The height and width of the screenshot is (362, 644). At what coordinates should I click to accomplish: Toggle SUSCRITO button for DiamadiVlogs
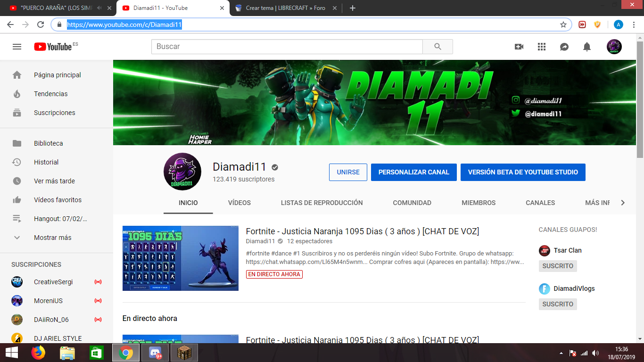[x=558, y=304]
